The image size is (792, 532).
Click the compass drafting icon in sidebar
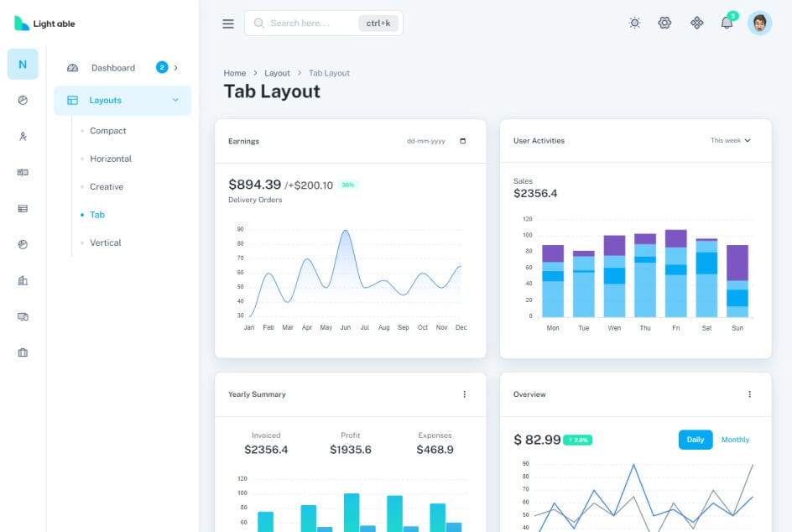(23, 137)
